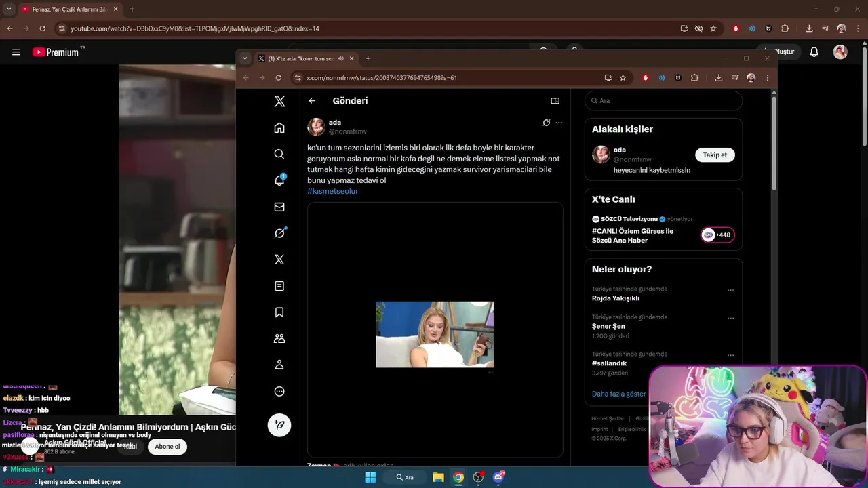
Task: Open Discord from the taskbar
Action: pyautogui.click(x=498, y=477)
